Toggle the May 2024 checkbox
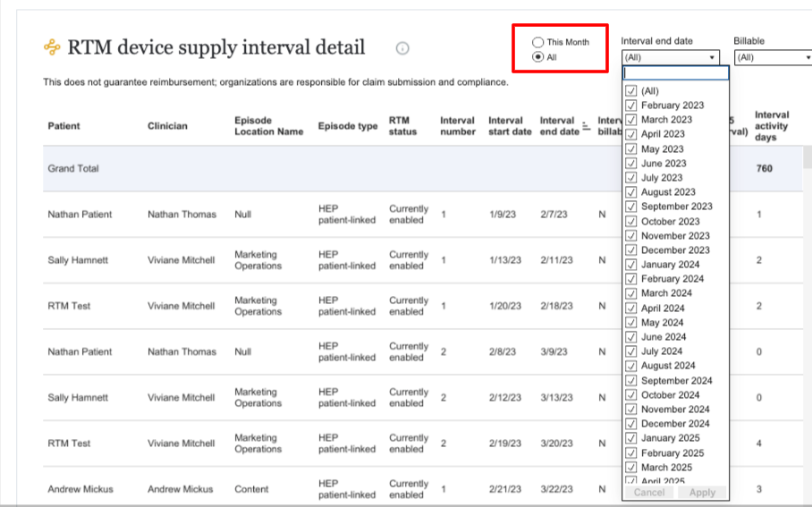Viewport: 812px width, 507px height. (x=630, y=322)
